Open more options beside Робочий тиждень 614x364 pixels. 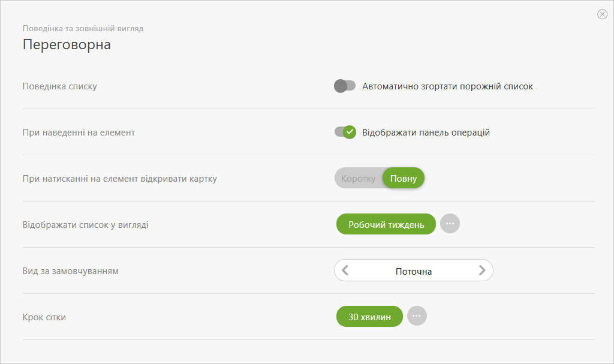pos(450,224)
